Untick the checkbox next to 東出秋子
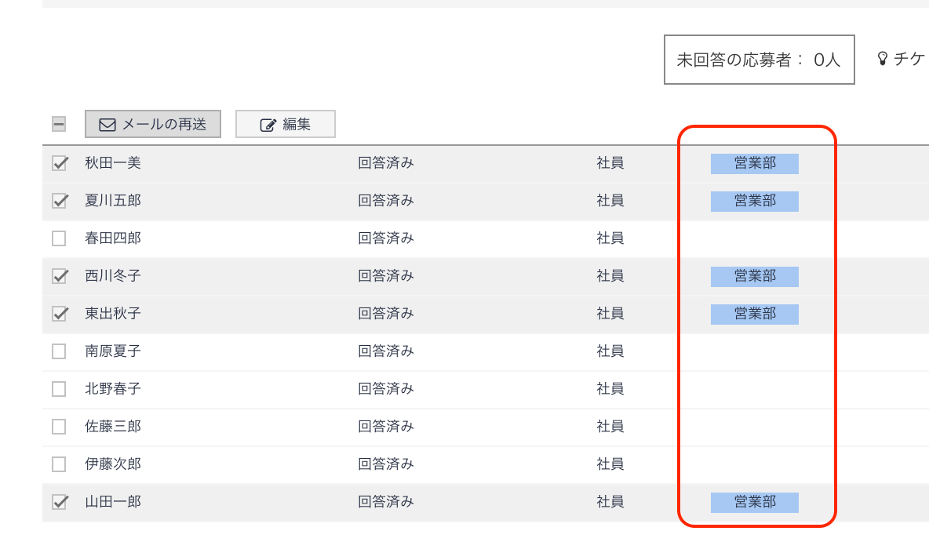 59,314
